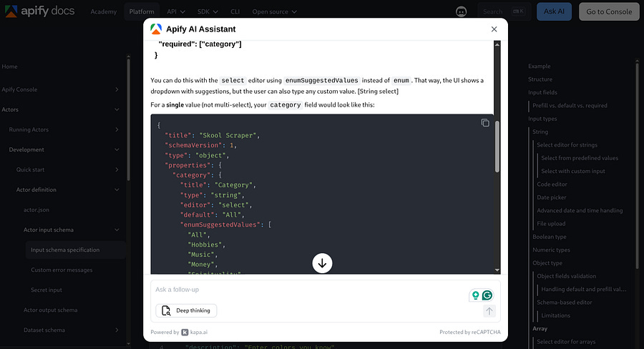644x349 pixels.
Task: Go to Home in the sidebar
Action: pyautogui.click(x=9, y=67)
